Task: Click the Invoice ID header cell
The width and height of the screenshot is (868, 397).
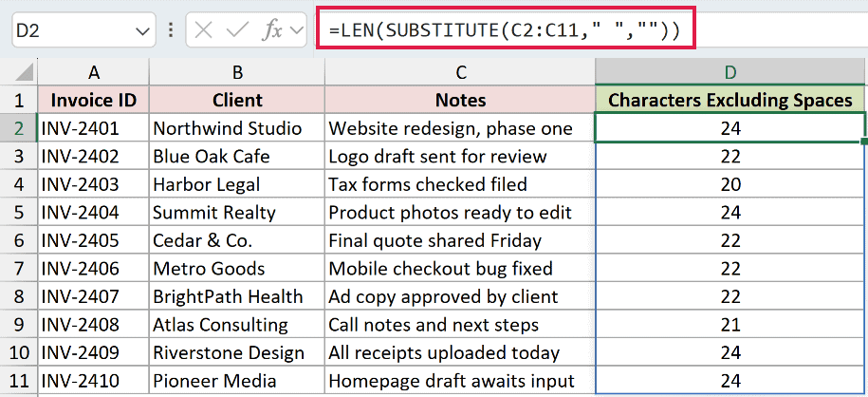Action: coord(94,101)
